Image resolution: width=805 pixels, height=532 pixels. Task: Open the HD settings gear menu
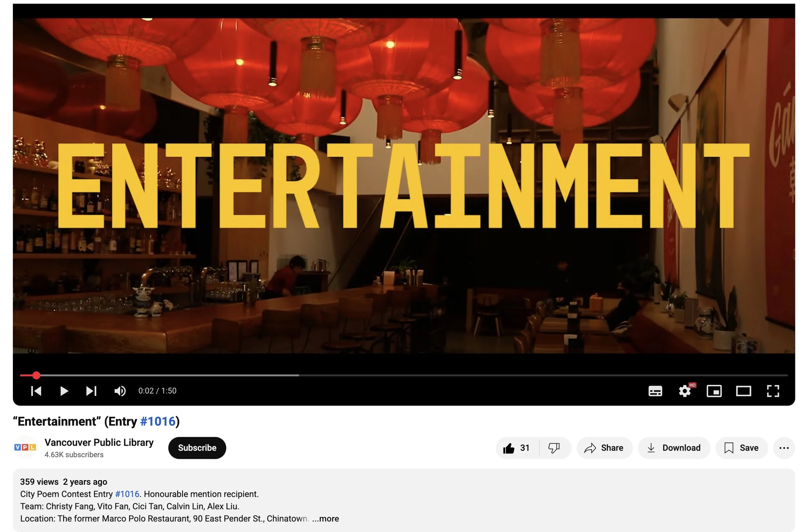point(685,391)
